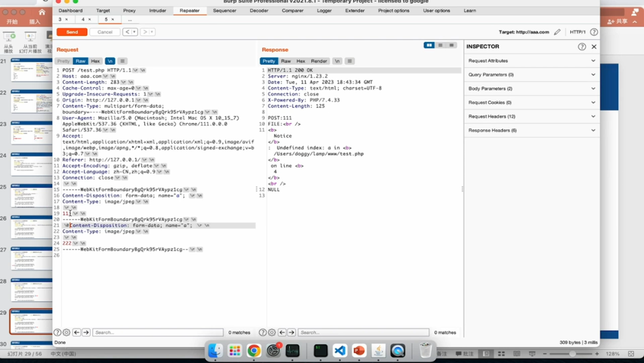This screenshot has height=363, width=644.
Task: Toggle non-printable characters in request
Action: [x=110, y=61]
